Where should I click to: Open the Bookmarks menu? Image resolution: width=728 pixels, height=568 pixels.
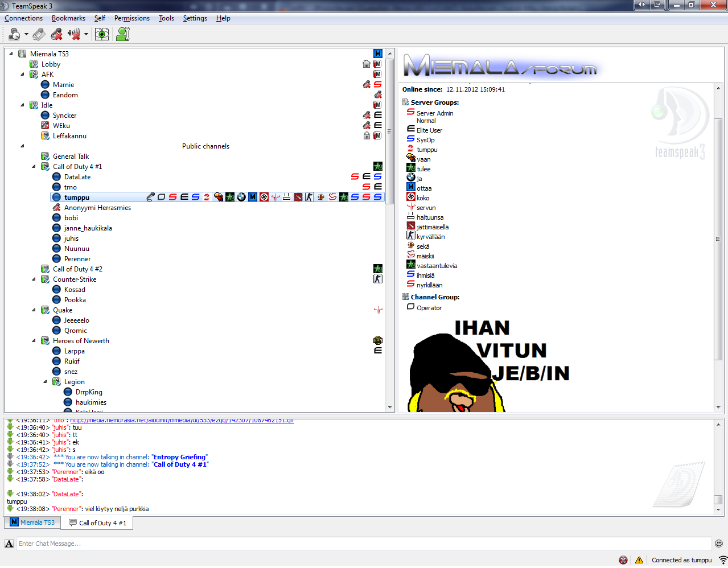(x=68, y=18)
